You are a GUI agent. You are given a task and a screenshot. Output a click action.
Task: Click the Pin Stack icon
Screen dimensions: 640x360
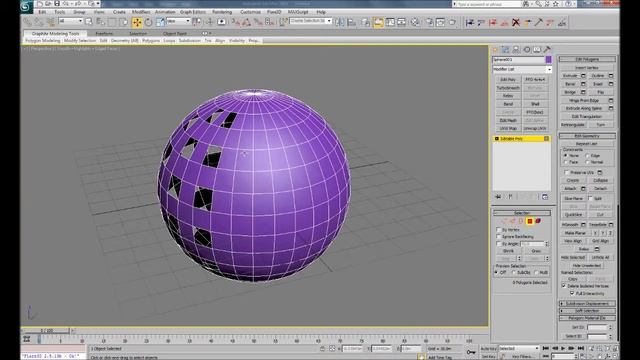[x=498, y=197]
